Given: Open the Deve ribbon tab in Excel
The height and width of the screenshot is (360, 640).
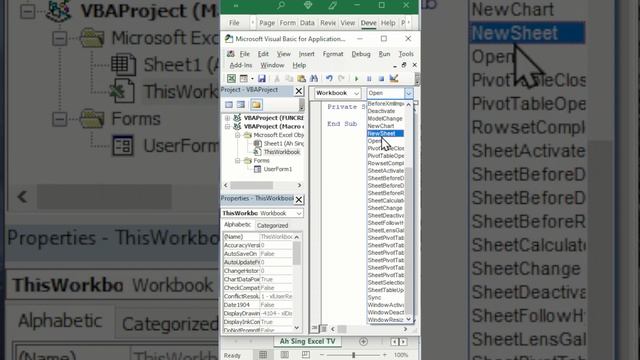Looking at the screenshot, I should tap(368, 23).
